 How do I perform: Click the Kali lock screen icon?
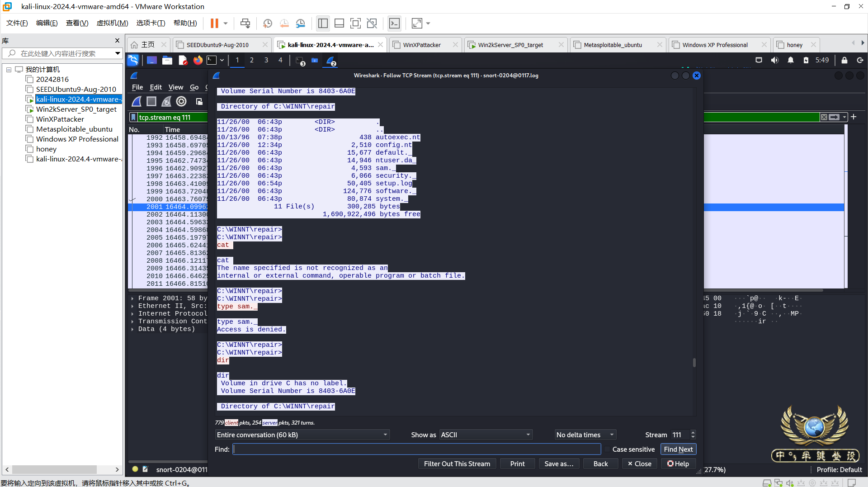click(844, 60)
